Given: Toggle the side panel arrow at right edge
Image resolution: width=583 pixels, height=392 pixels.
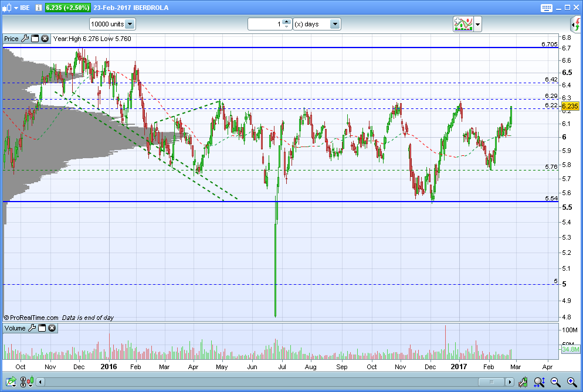Looking at the screenshot, I should click(575, 24).
